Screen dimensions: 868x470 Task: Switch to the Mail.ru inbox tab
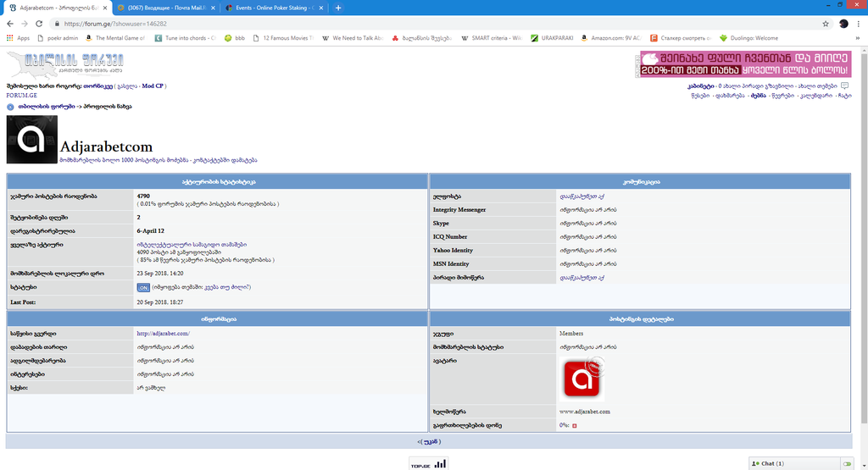click(166, 8)
